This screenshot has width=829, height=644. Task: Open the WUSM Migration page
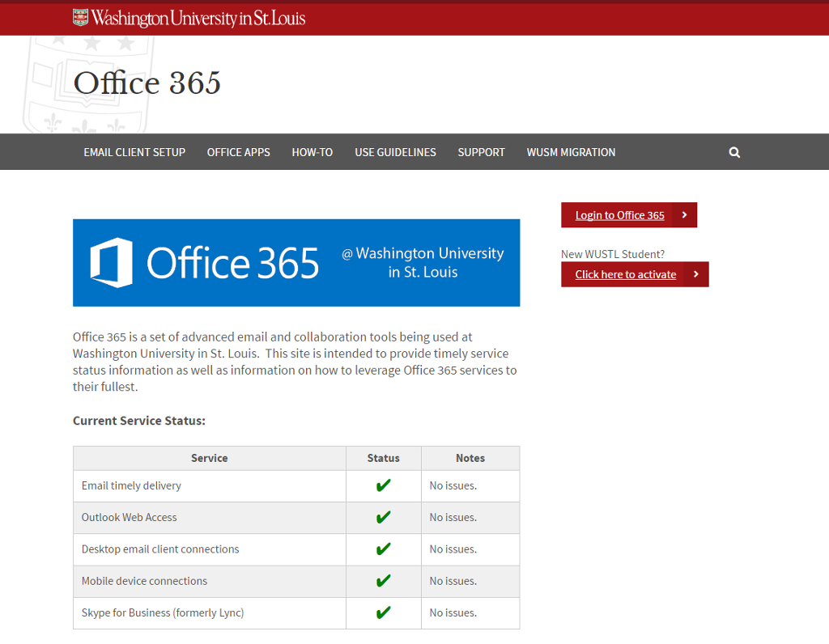571,152
